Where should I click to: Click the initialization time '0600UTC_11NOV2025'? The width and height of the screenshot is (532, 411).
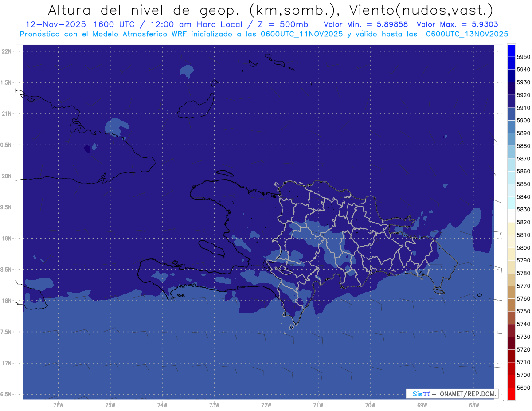point(301,34)
